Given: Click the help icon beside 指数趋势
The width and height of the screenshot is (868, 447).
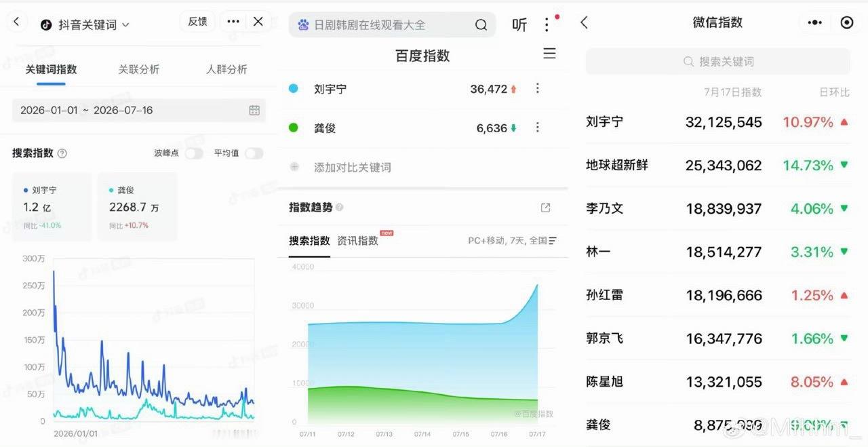Looking at the screenshot, I should click(340, 208).
